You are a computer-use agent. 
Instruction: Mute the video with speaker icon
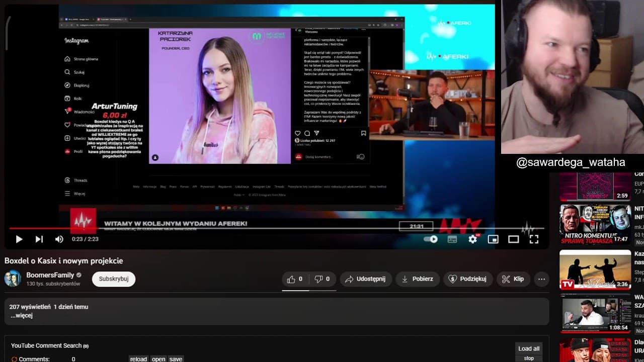click(59, 239)
